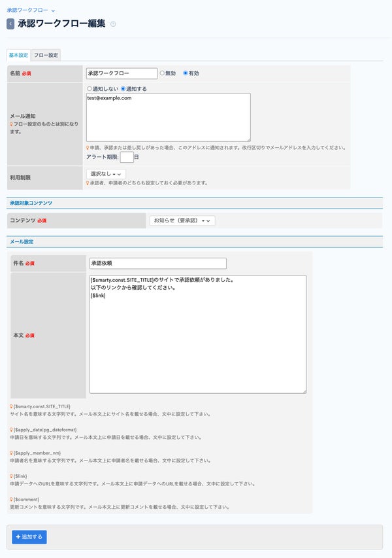Switch to the フロー設定 tab

tap(46, 55)
